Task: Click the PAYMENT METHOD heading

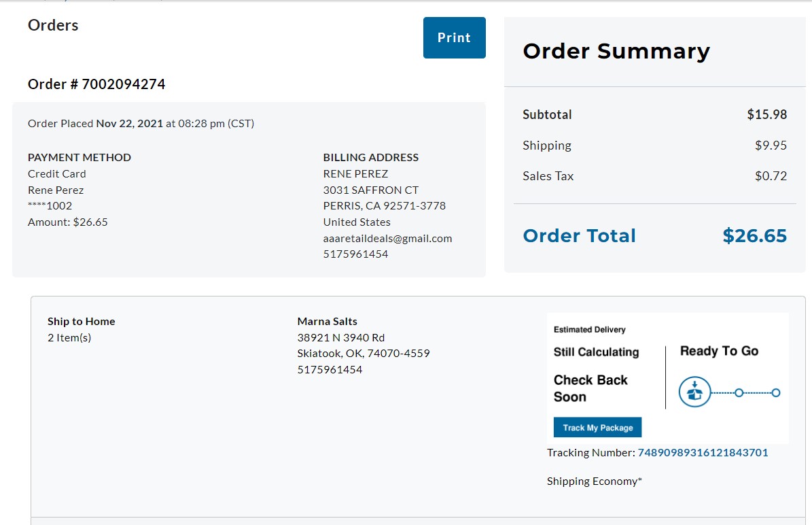Action: point(80,158)
